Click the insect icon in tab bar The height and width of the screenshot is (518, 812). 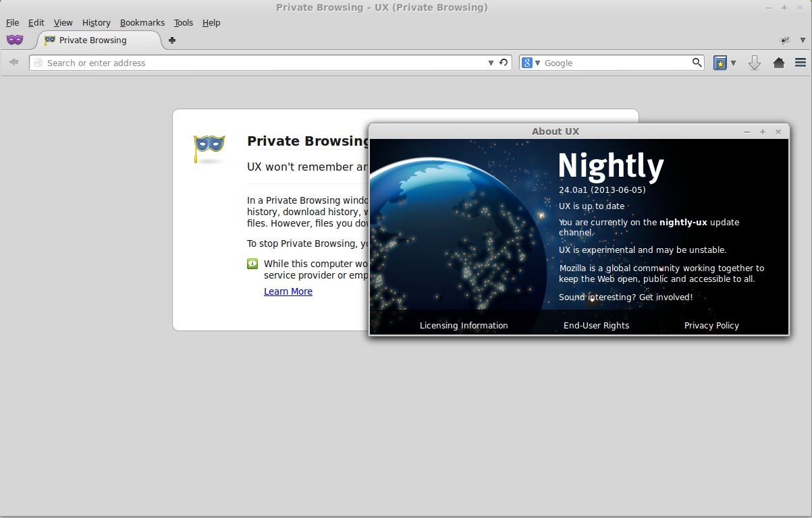tap(786, 40)
